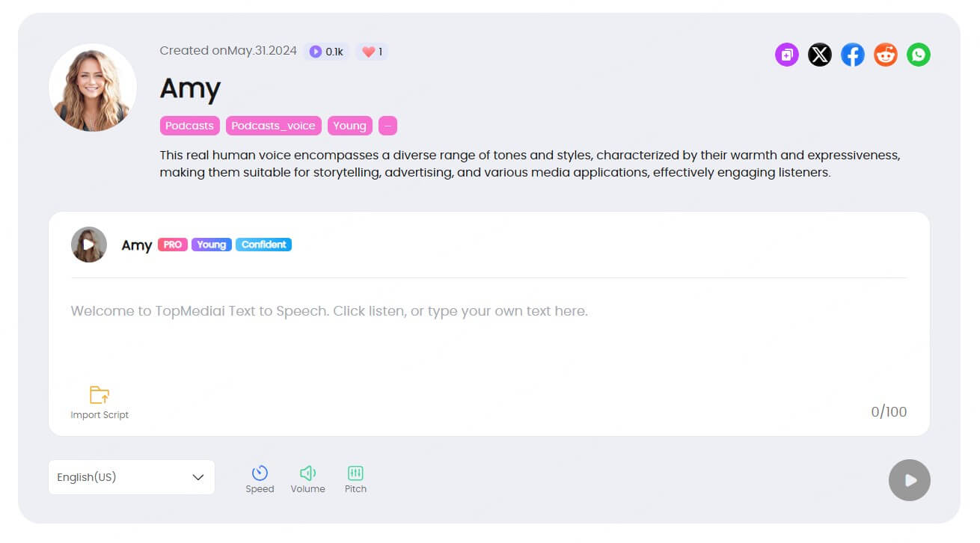Click the voice description paragraph
Screen dimensions: 980x543
click(x=530, y=164)
